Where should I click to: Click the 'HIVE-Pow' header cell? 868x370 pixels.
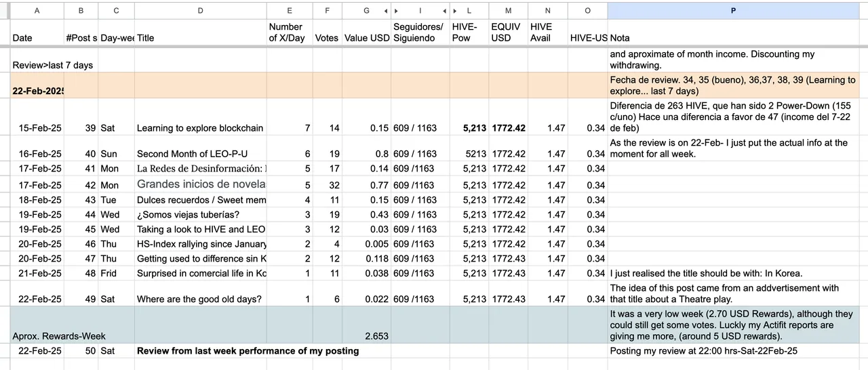coord(469,32)
